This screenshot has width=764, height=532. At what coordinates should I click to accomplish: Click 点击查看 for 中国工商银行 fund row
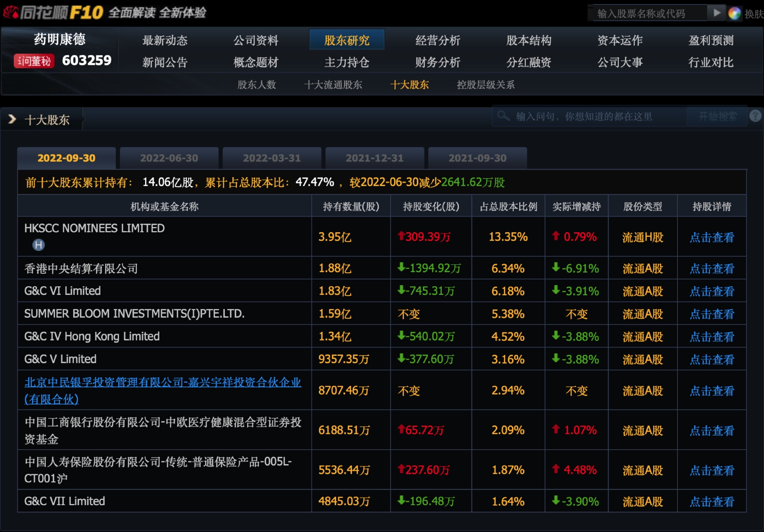[712, 431]
